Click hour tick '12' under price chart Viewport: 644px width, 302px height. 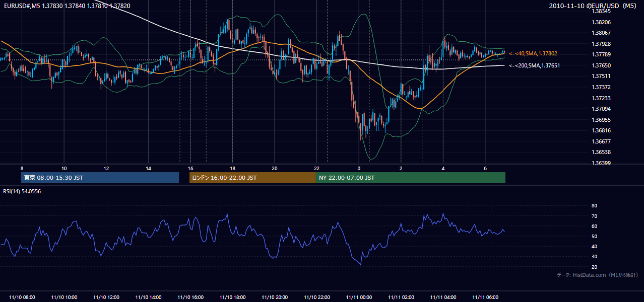pos(106,168)
